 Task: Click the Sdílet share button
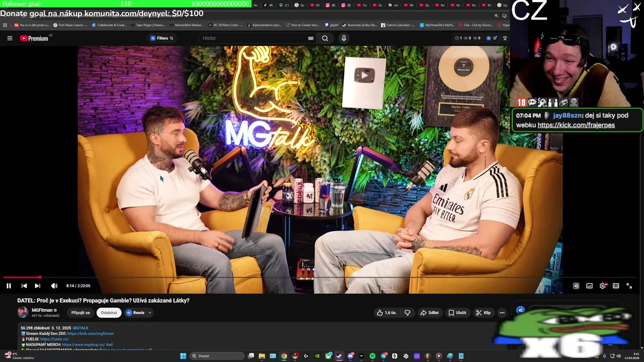pos(429,313)
